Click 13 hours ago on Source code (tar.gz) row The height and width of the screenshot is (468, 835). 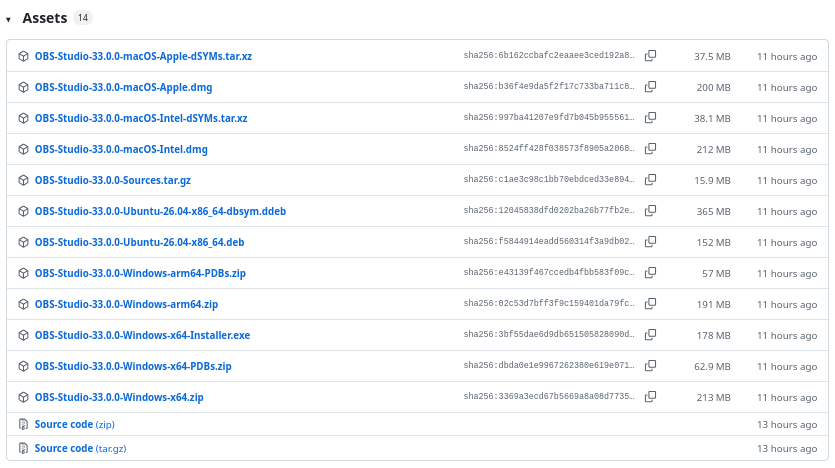click(787, 448)
